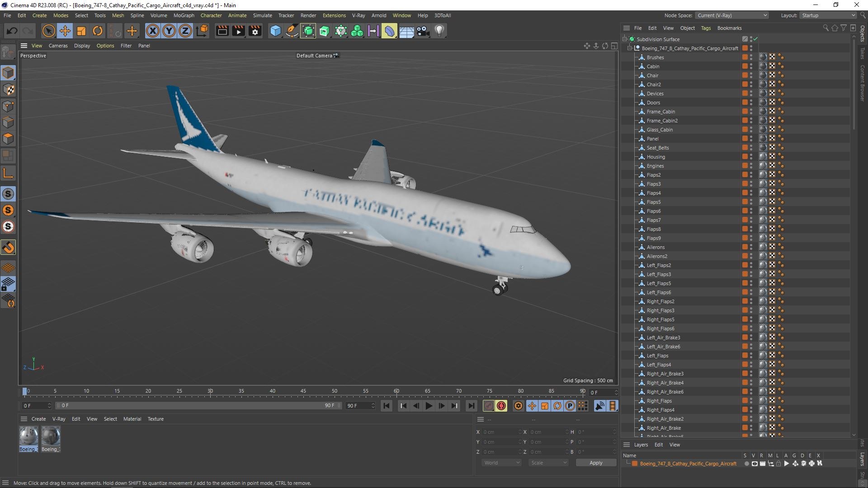Select the Engines object in tree
Viewport: 868px width, 488px height.
pyautogui.click(x=655, y=166)
